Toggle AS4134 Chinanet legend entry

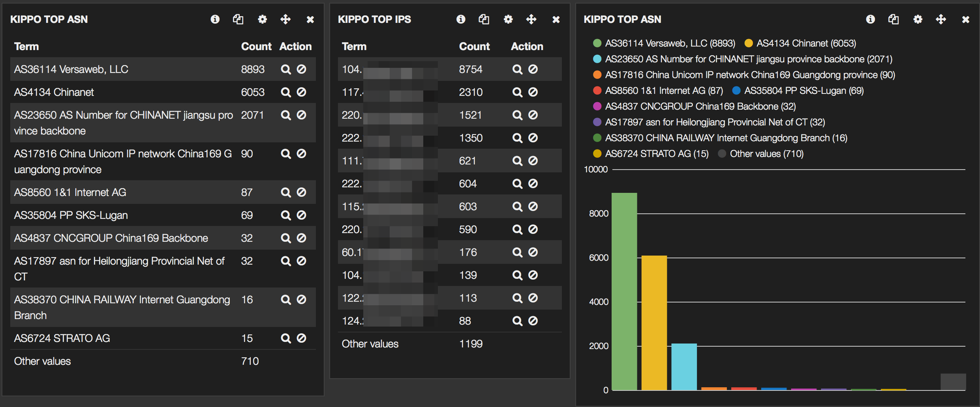pos(806,43)
